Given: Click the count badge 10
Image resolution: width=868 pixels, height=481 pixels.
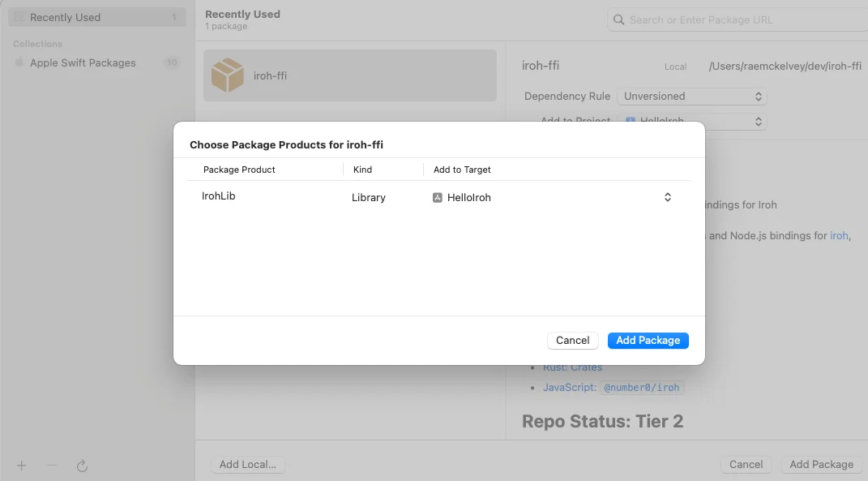Looking at the screenshot, I should [172, 62].
